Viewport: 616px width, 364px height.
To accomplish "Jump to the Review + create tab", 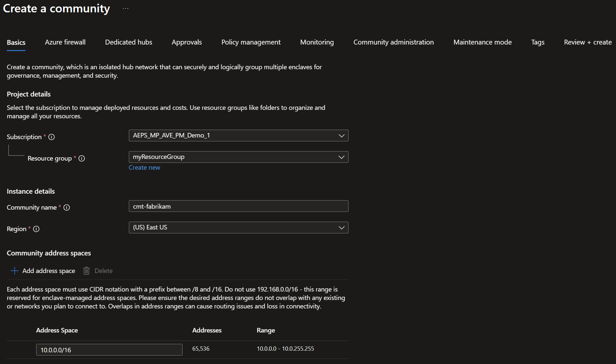I will [588, 42].
